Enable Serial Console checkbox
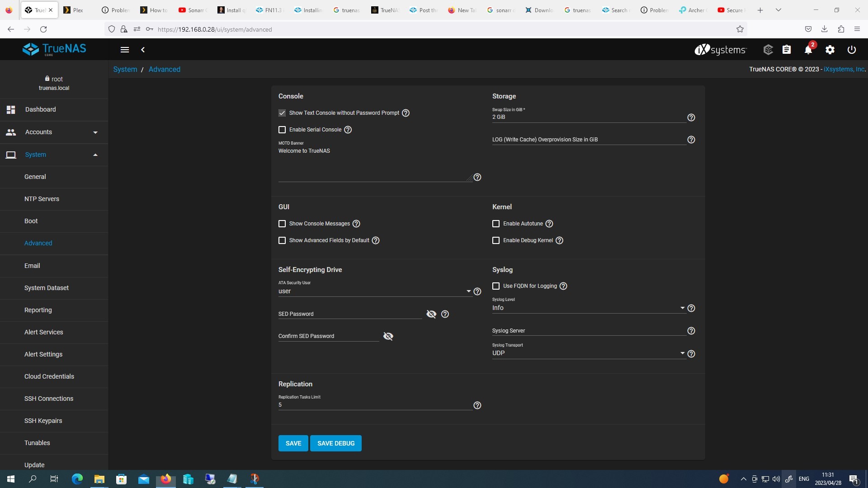The height and width of the screenshot is (488, 868). tap(282, 130)
